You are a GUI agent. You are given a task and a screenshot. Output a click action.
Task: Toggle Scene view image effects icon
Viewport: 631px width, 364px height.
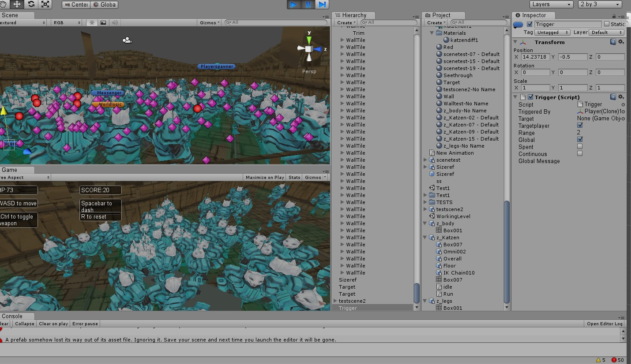(103, 22)
